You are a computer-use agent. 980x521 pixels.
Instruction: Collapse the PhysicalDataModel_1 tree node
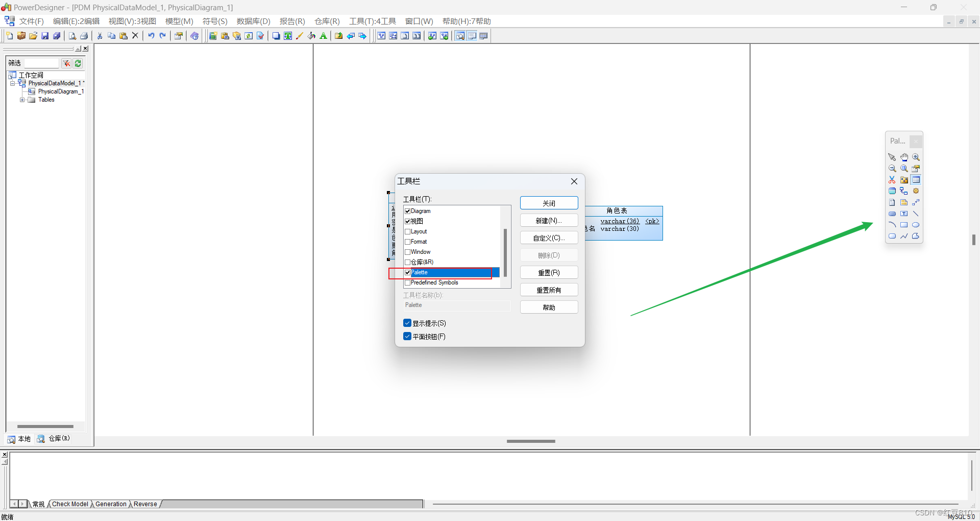coord(13,83)
